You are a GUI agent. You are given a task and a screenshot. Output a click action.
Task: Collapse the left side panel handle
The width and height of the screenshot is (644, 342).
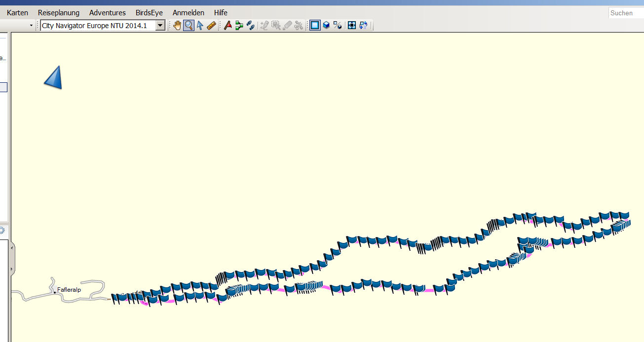(x=12, y=259)
